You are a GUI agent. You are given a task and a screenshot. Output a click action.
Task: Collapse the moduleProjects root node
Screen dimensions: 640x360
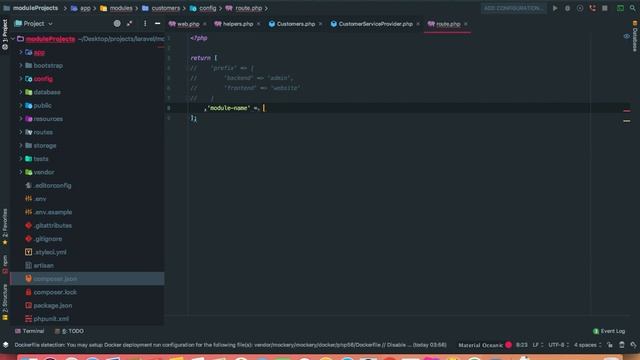pyautogui.click(x=13, y=39)
